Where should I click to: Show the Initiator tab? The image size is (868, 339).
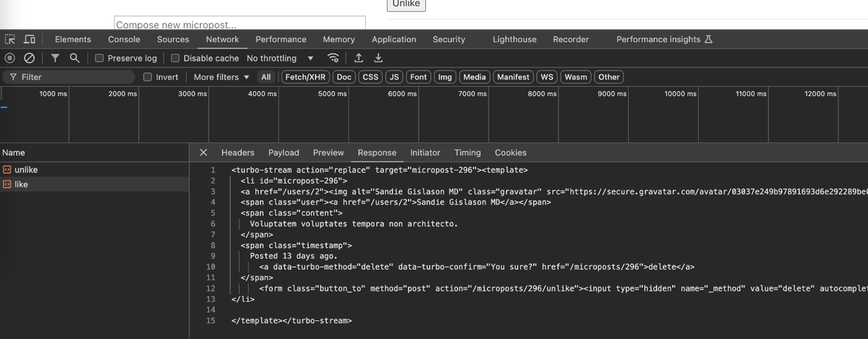425,153
